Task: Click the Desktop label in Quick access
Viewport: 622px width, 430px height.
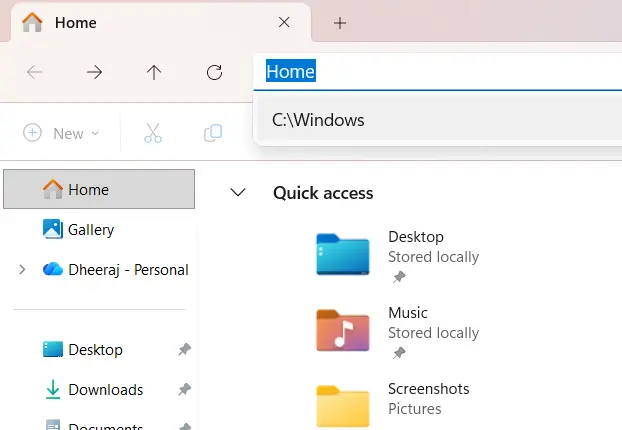Action: pyautogui.click(x=416, y=237)
